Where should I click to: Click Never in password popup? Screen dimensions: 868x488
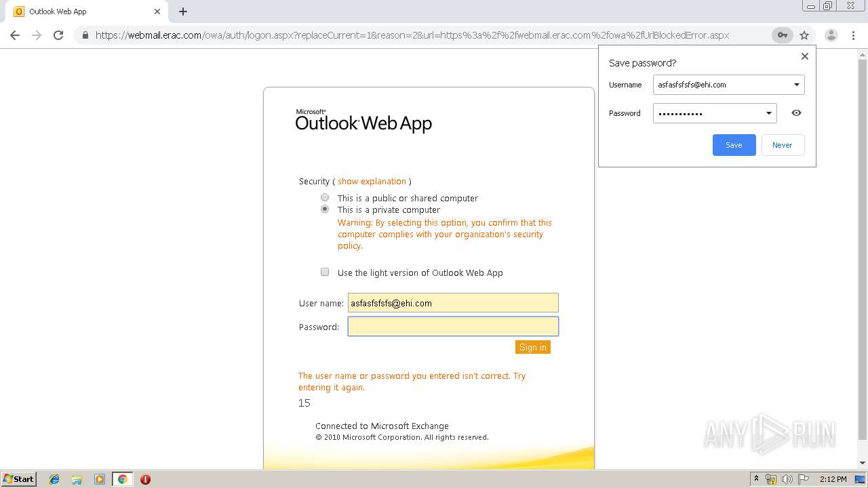point(783,145)
